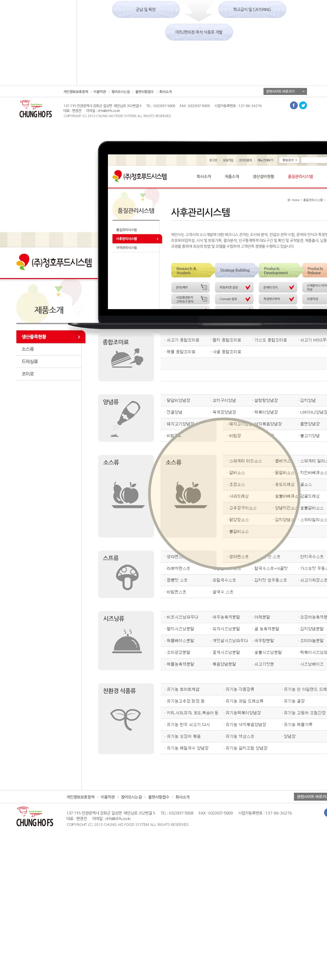Open the 통합검색 dropdown in laptop header
Viewport: 327px width, 980px height.
289,160
